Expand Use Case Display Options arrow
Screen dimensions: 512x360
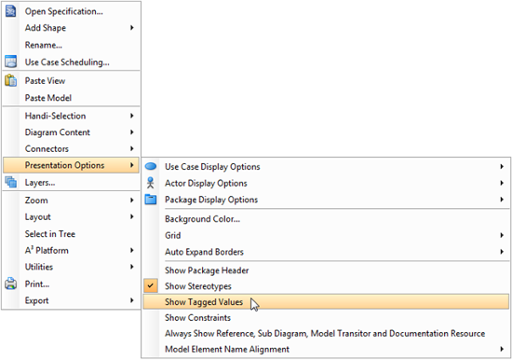coord(502,166)
